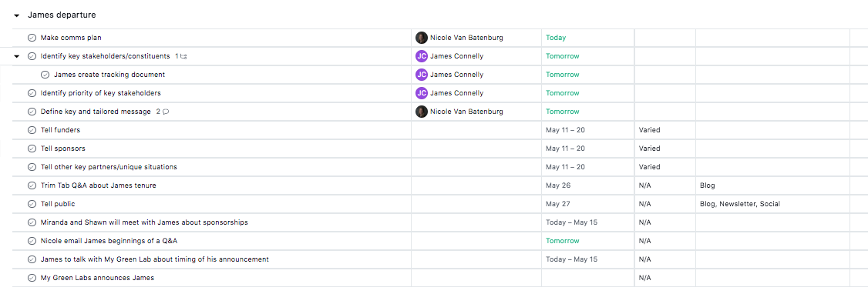Viewport: 868px width, 294px height.
Task: Click the Blog, Newsletter, Social channel cell
Action: click(740, 204)
